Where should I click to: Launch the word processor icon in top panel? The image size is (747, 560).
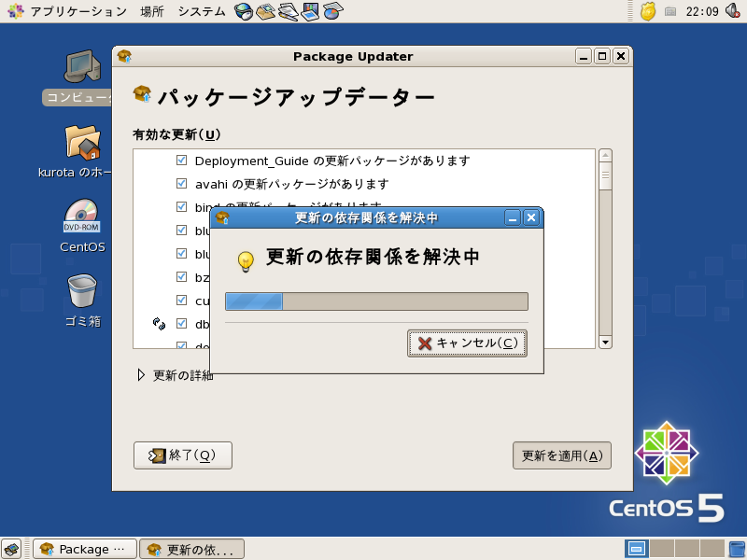(288, 11)
